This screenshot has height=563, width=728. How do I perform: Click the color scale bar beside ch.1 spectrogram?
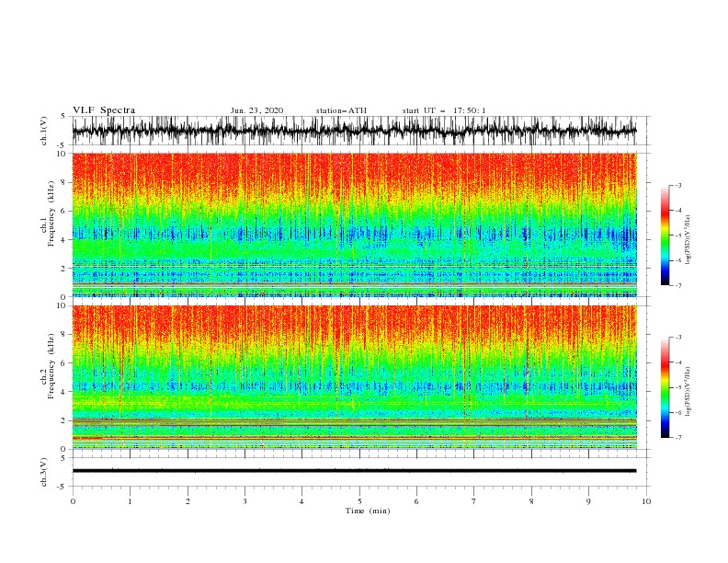click(x=665, y=235)
